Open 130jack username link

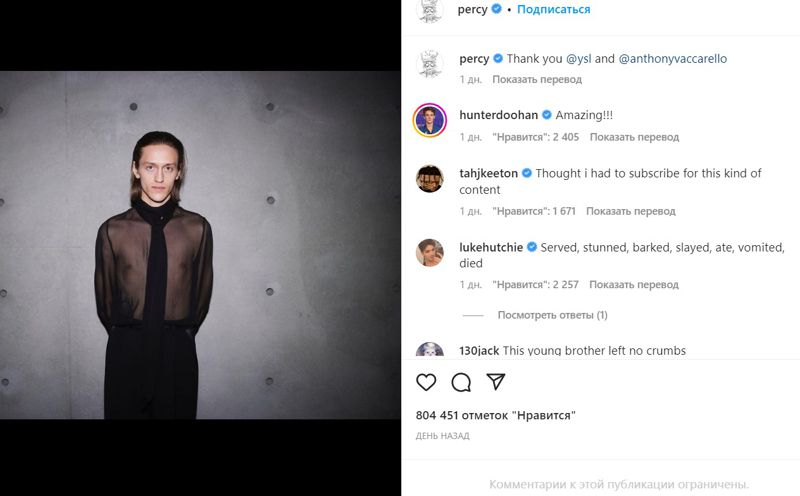(479, 351)
